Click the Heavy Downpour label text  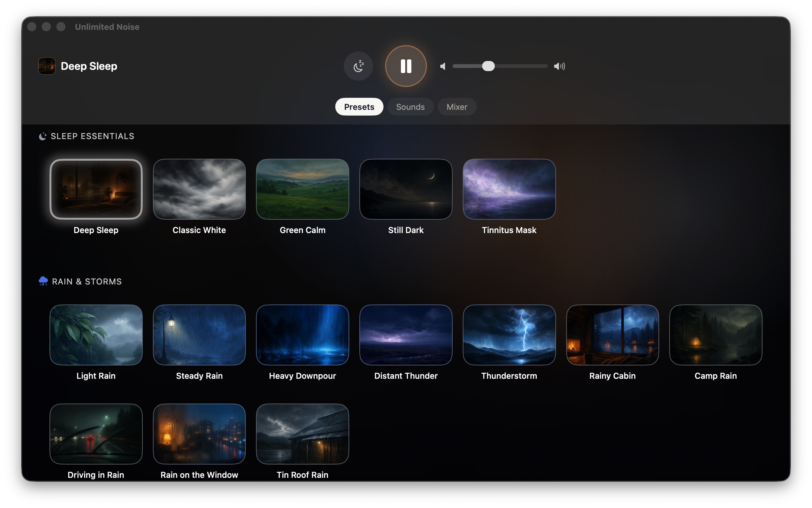point(303,376)
